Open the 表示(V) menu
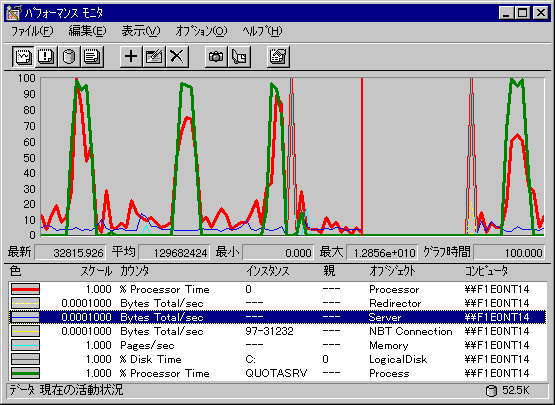This screenshot has width=555, height=405. coord(141,31)
